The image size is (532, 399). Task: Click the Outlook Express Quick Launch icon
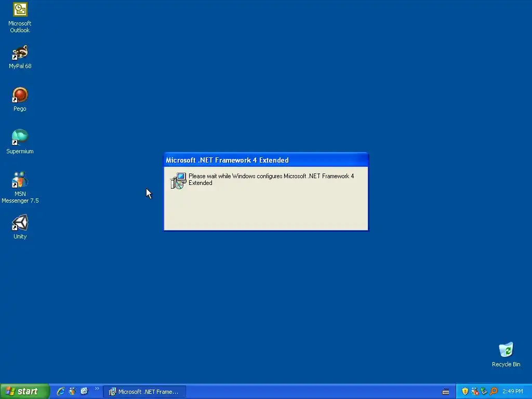[x=84, y=391]
